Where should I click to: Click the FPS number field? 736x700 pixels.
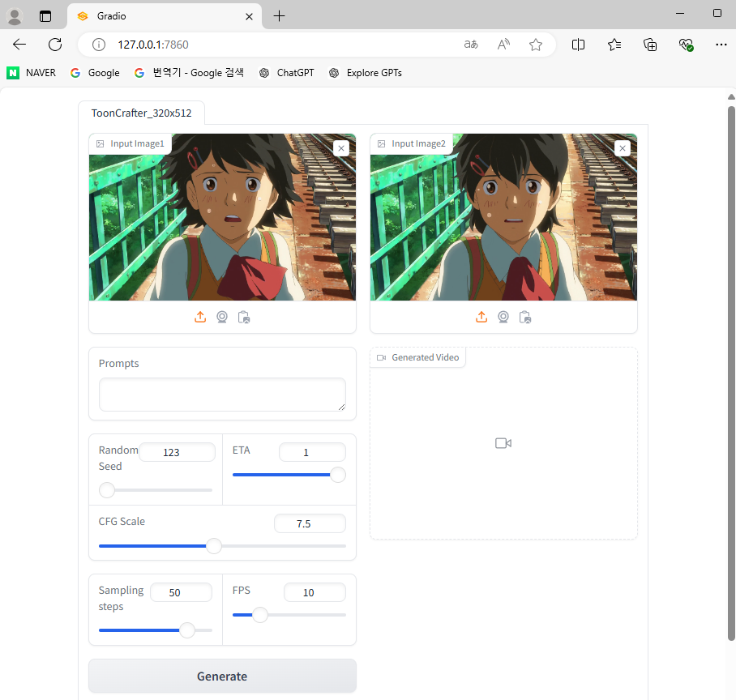point(315,592)
